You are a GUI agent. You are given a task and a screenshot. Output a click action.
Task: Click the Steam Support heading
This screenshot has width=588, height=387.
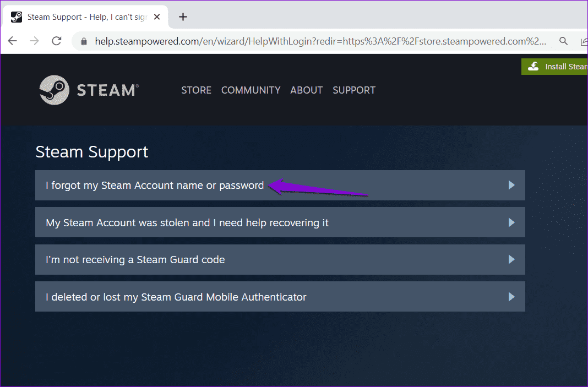coord(92,152)
